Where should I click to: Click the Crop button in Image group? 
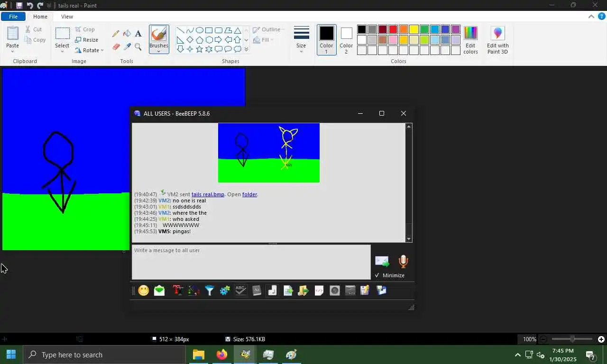[85, 29]
